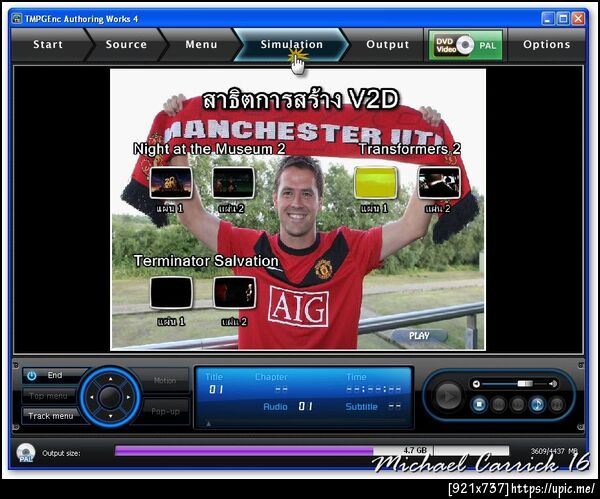
Task: Click the low-volume speaker icon
Action: tap(476, 383)
